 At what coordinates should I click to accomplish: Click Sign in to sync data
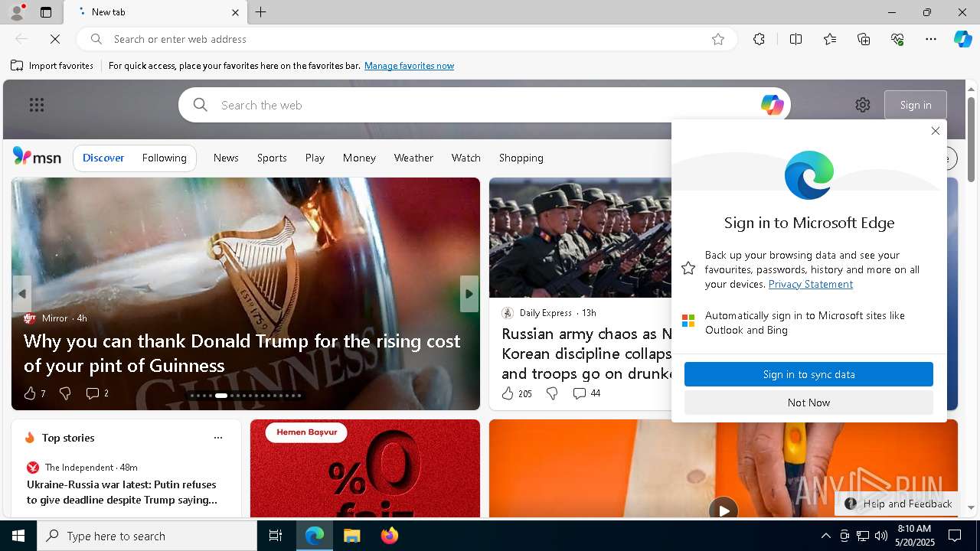(x=808, y=374)
